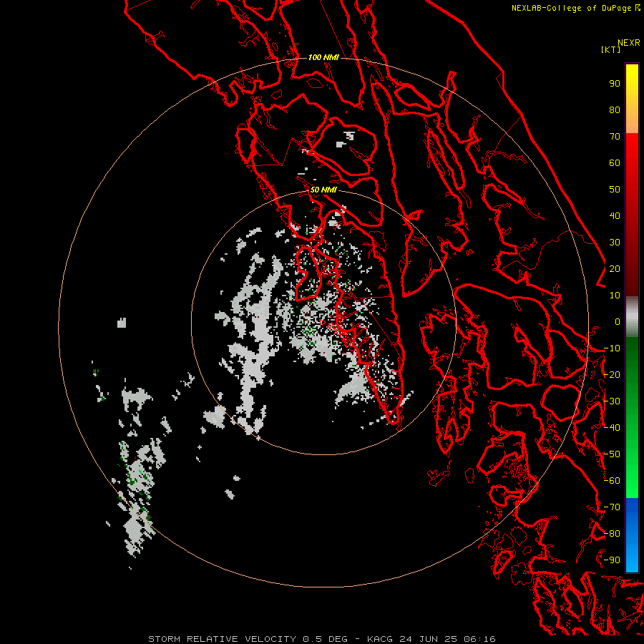
Task: Click the -70 value on velocity scale
Action: pos(612,507)
